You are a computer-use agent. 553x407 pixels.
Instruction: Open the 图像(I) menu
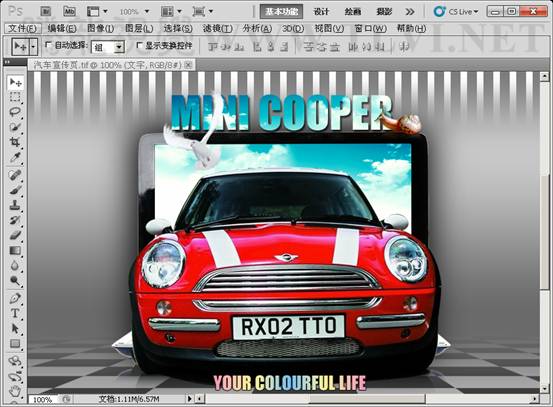tap(101, 28)
